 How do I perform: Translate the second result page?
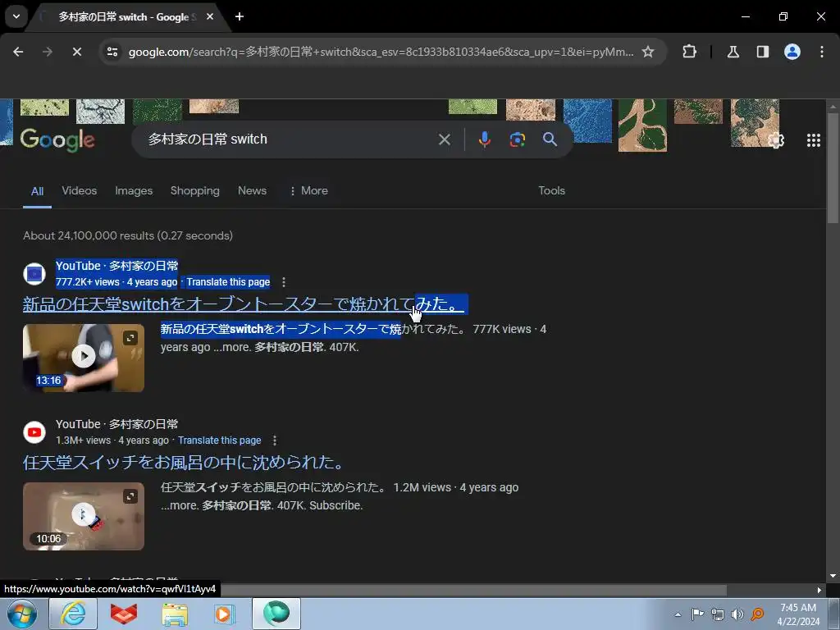(220, 441)
